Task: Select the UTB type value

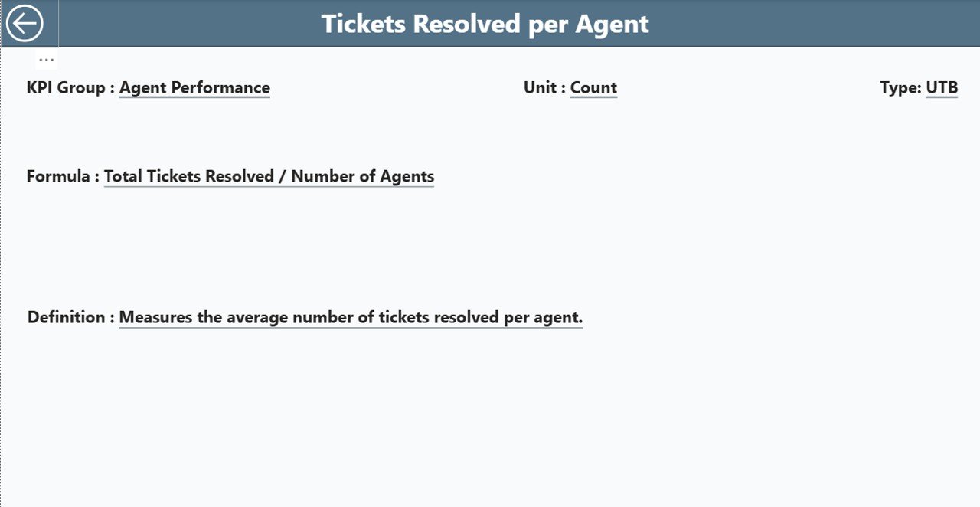Action: pos(942,88)
